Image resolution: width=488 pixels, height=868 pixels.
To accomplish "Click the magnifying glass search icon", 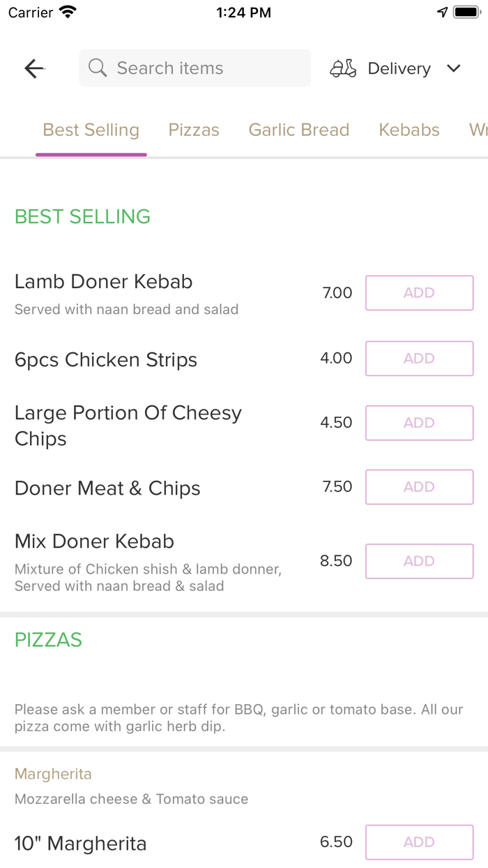I will coord(98,68).
